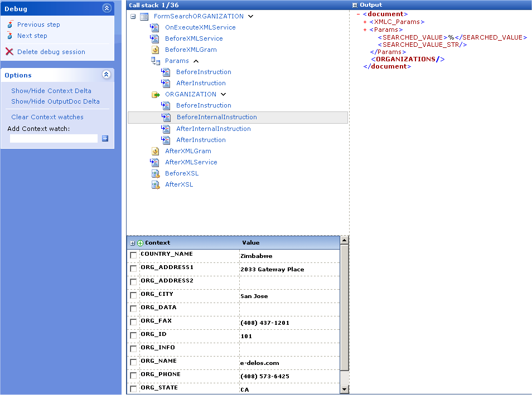
Task: Click Show/Hide Context Delta link
Action: tap(51, 91)
